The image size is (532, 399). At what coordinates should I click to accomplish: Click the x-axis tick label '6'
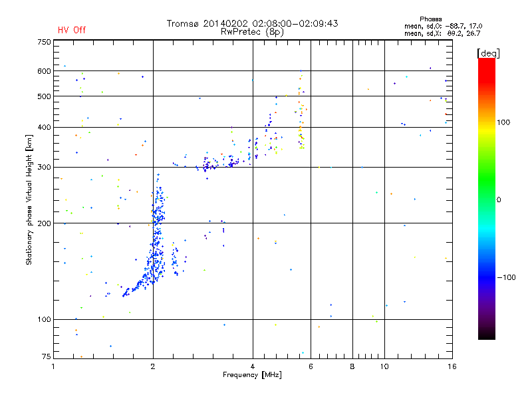pos(311,366)
